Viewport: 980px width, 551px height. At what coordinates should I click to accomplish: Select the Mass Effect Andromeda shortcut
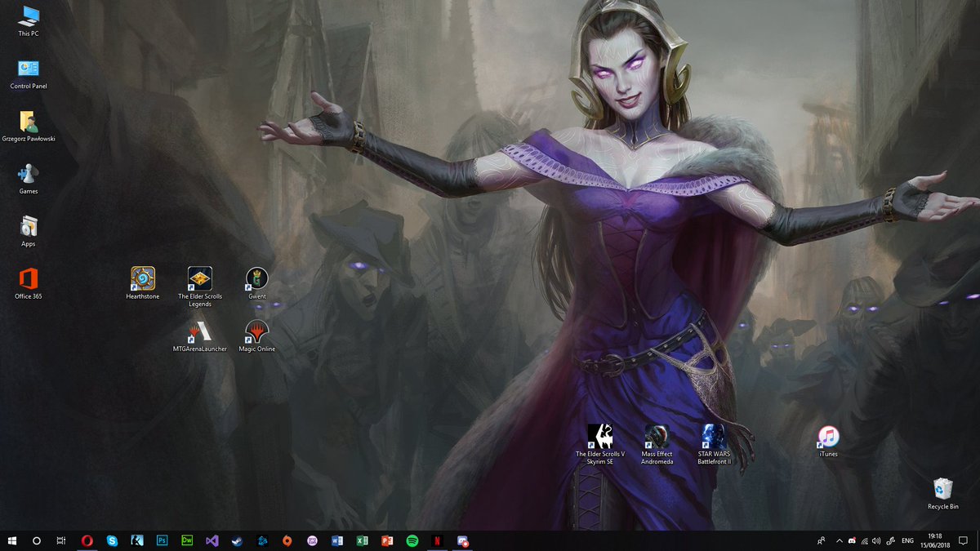pyautogui.click(x=657, y=445)
